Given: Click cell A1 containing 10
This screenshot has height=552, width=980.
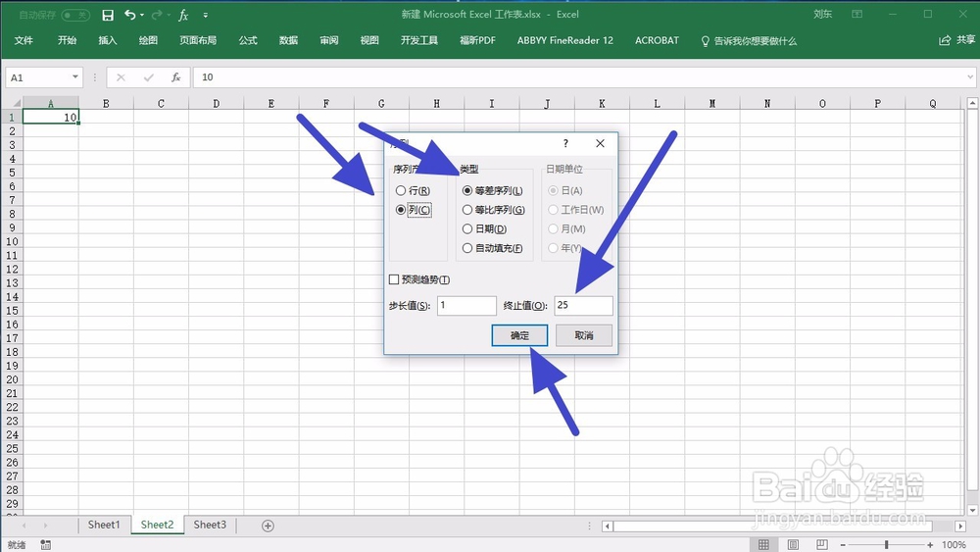Looking at the screenshot, I should pyautogui.click(x=51, y=117).
